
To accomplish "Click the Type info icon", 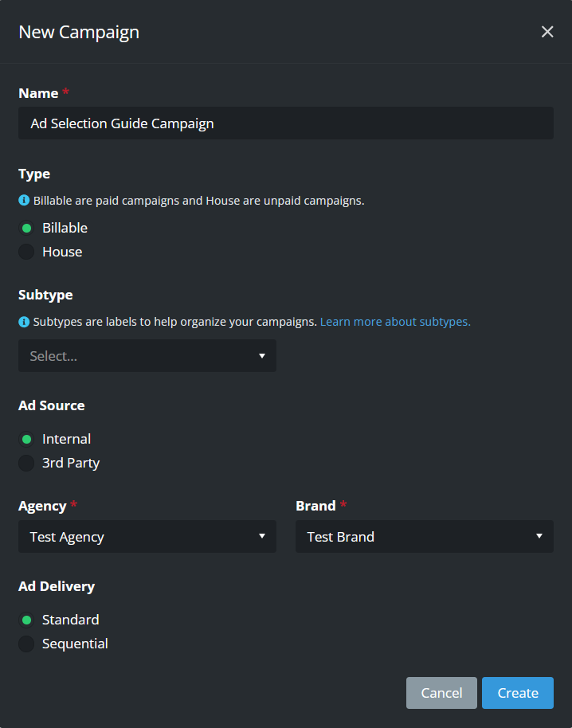I will click(24, 201).
